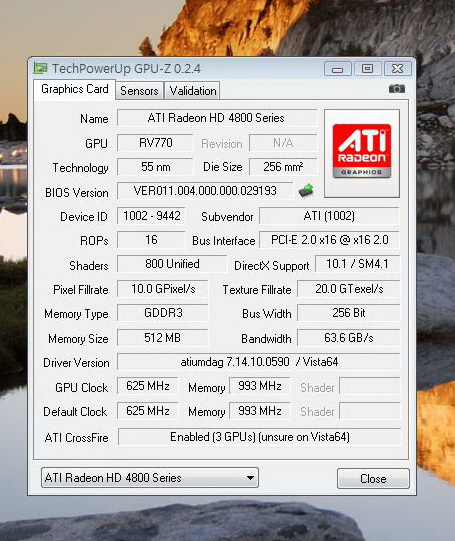Viewport: 455px width, 541px height.
Task: Click the Bus Width value 256 Bit
Action: tap(348, 313)
